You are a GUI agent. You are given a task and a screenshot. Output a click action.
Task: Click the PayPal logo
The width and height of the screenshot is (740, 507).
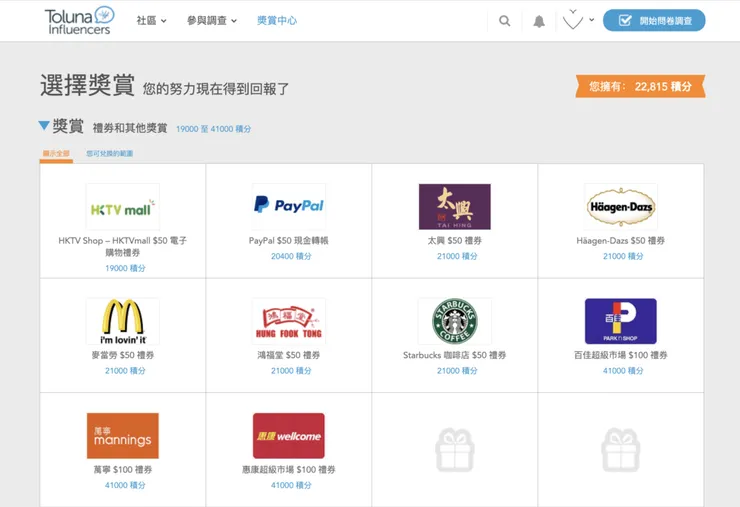coord(289,206)
